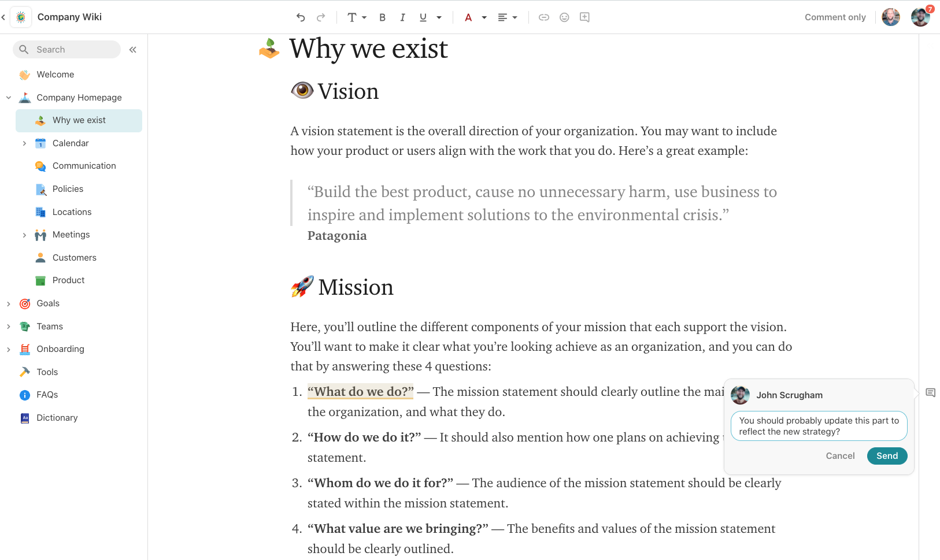
Task: Click the sidebar Search field
Action: pos(67,50)
